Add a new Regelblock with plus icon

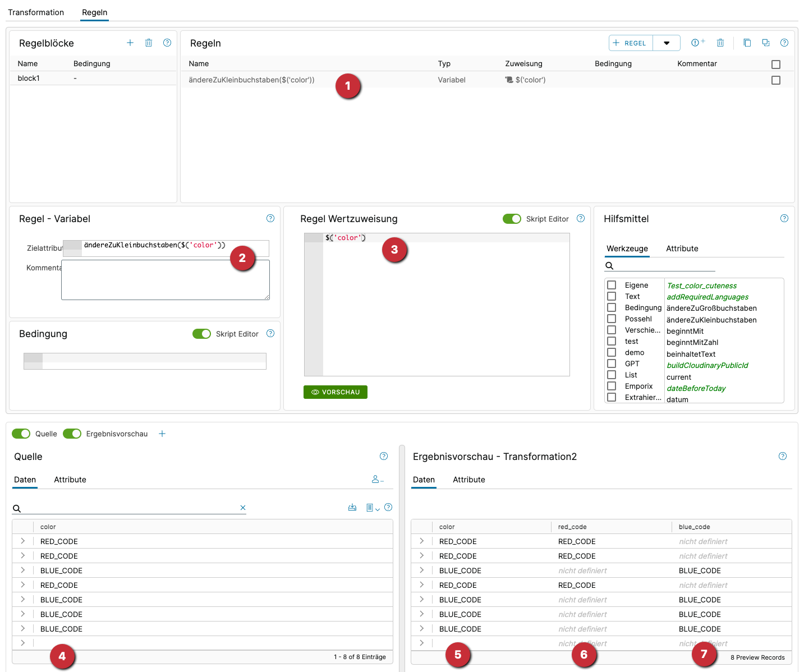point(130,43)
